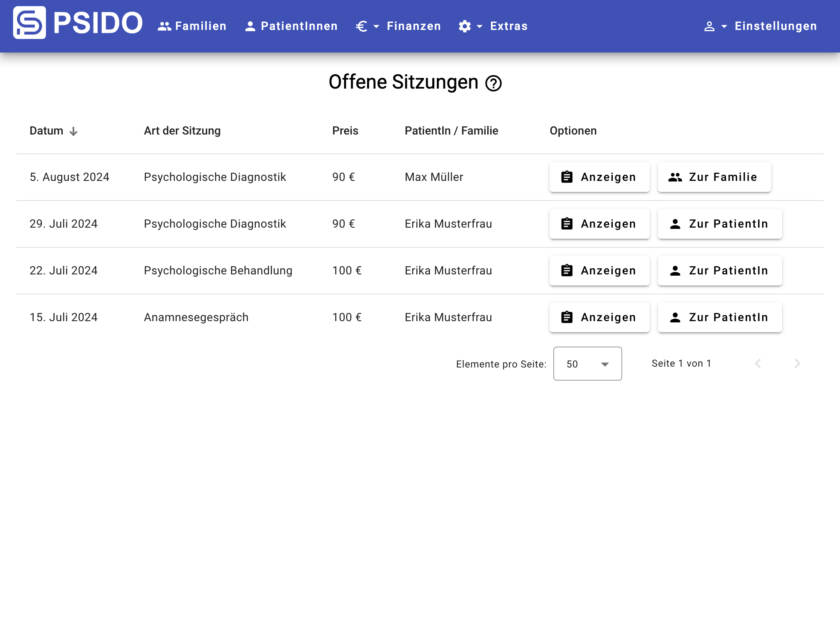Click the previous page chevron
Screen dimensions: 840x630
pos(758,363)
